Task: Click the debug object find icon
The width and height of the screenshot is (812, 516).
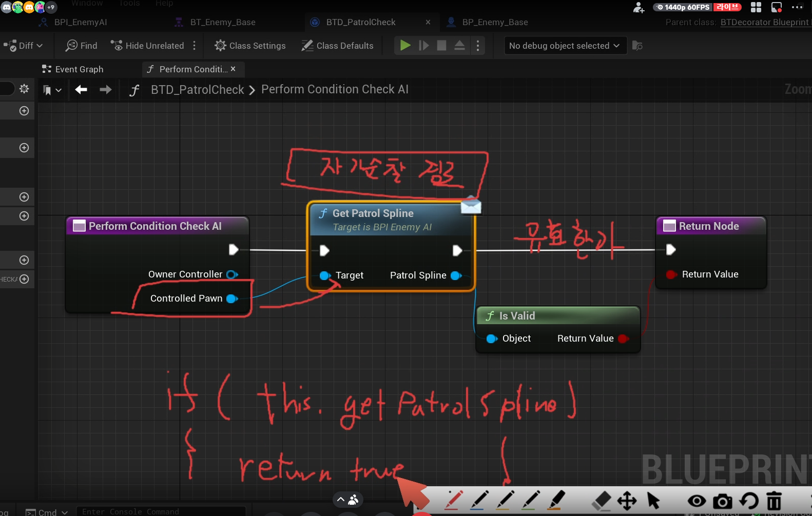Action: pyautogui.click(x=637, y=46)
